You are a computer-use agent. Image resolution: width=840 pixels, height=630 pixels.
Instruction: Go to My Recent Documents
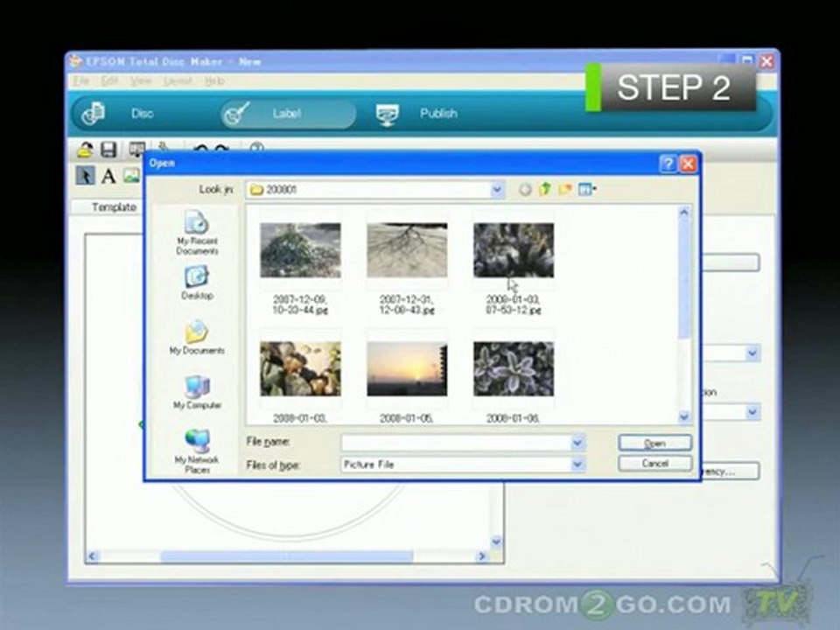197,233
